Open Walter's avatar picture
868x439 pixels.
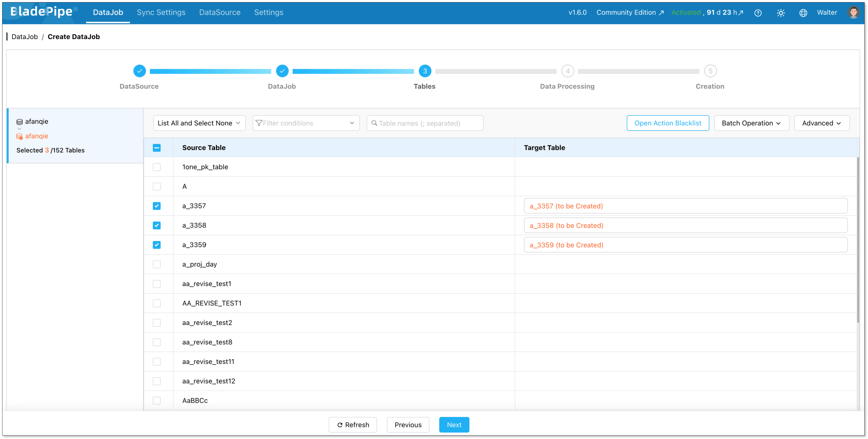(853, 12)
